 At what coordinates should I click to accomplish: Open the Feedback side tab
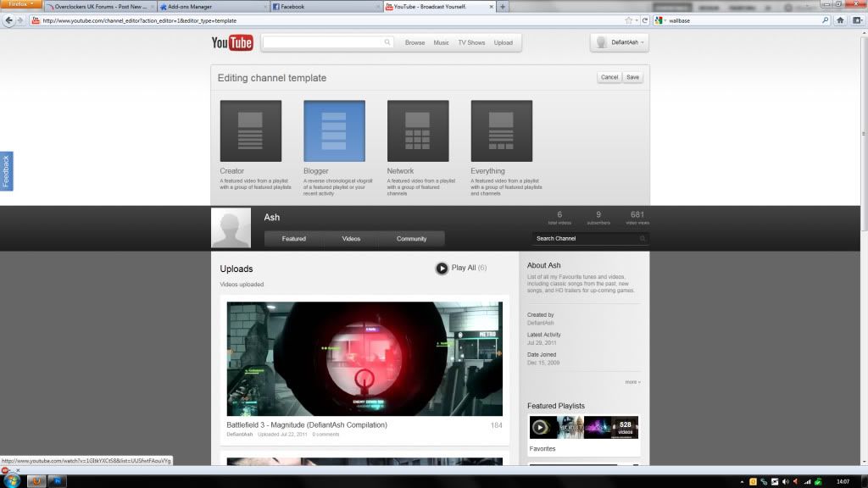6,171
